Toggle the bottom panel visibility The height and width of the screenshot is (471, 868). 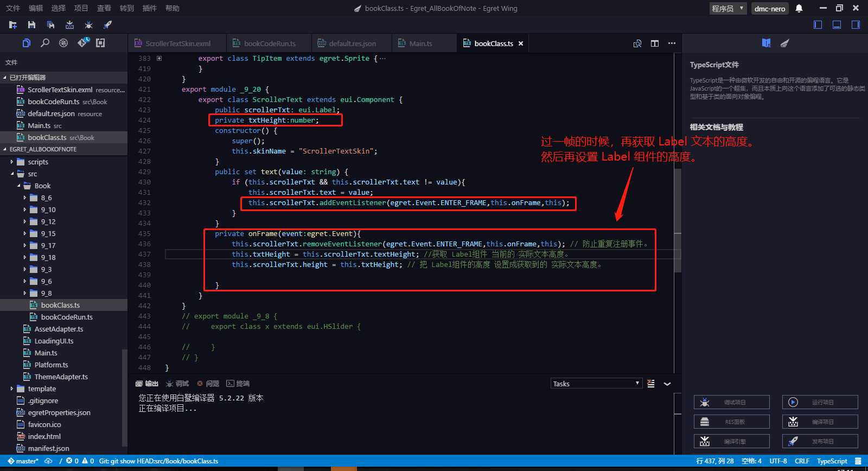point(837,24)
